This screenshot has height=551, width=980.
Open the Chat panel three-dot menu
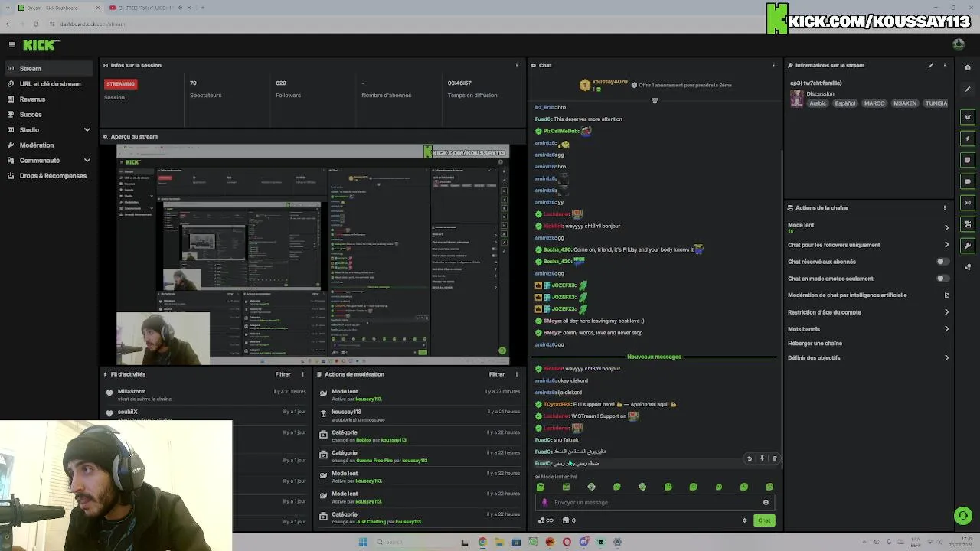(773, 65)
